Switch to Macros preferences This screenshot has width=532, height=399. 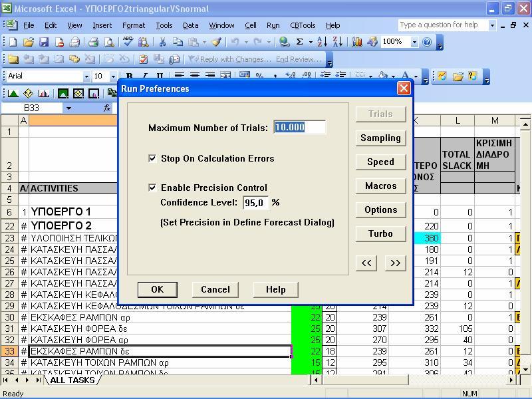pos(380,186)
